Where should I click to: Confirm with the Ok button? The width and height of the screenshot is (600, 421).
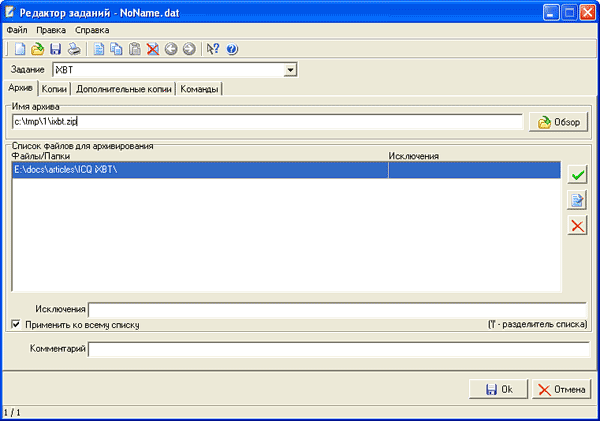499,389
